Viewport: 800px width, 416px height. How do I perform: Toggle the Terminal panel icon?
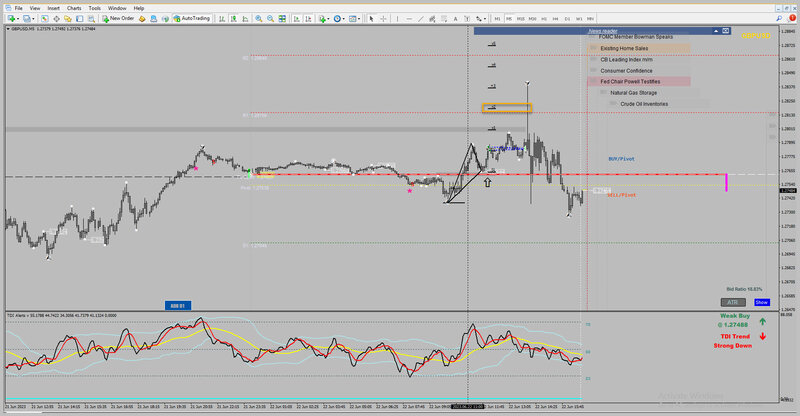[x=80, y=18]
